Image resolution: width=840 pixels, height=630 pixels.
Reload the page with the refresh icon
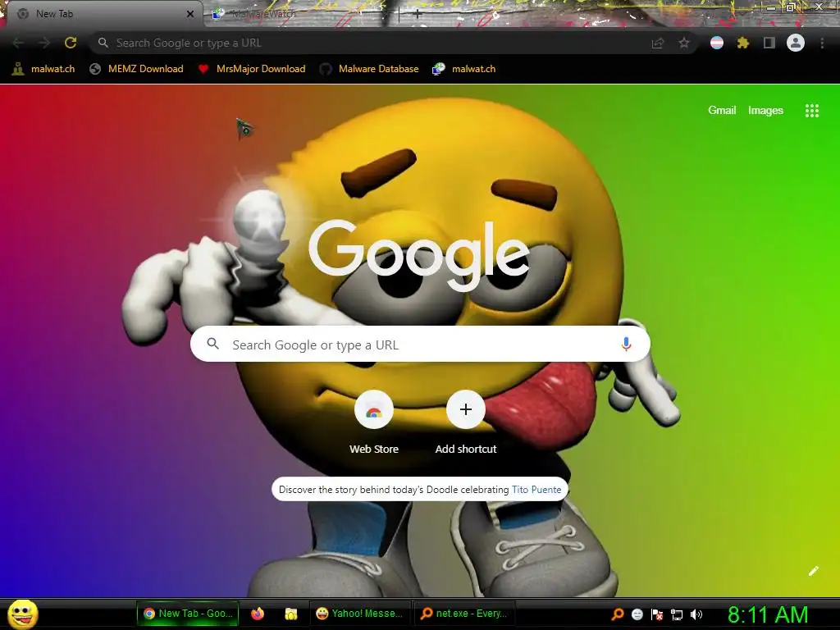point(71,43)
